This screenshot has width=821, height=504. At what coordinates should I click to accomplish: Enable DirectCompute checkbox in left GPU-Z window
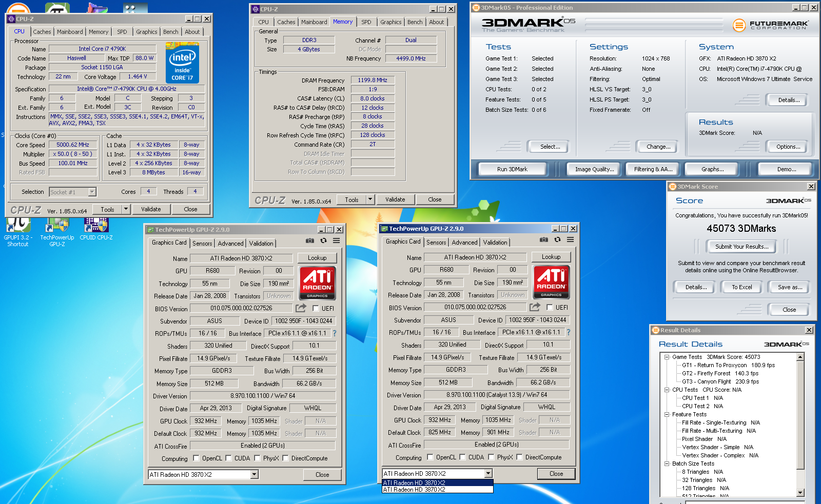tap(285, 458)
